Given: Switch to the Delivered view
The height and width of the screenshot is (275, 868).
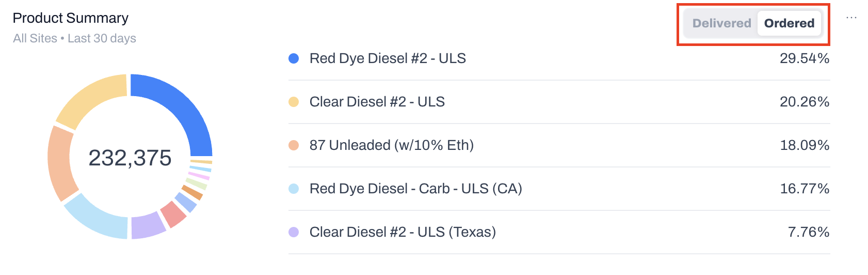Looking at the screenshot, I should pyautogui.click(x=721, y=23).
